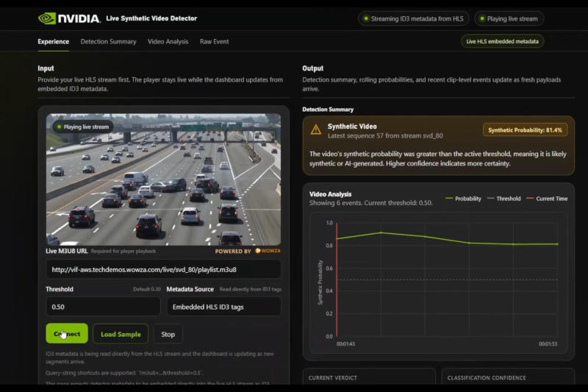Click the POWERED BY label

pyautogui.click(x=233, y=252)
